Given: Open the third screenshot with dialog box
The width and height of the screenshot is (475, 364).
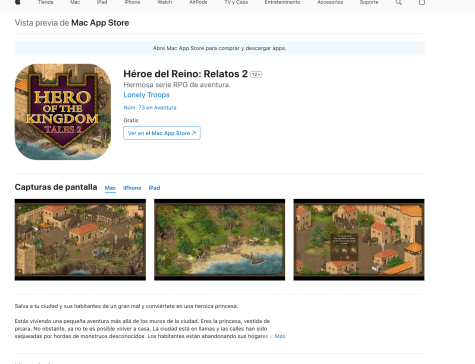Looking at the screenshot, I should click(x=359, y=240).
